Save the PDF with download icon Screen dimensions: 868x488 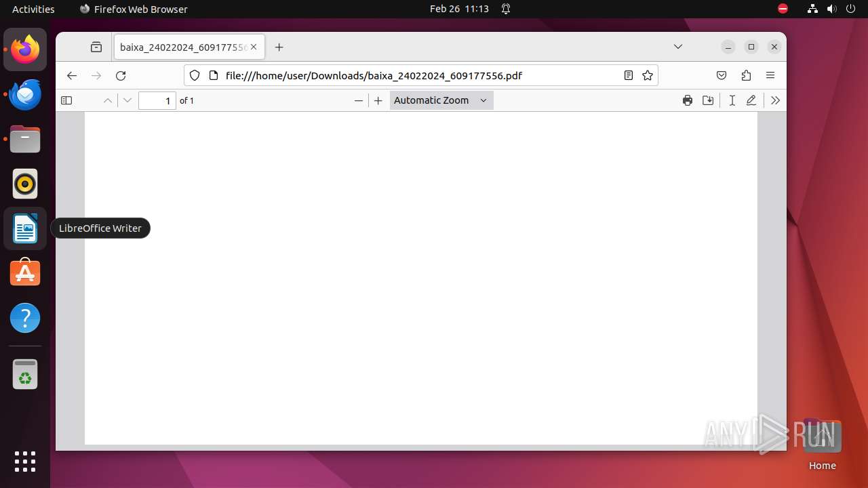(708, 100)
